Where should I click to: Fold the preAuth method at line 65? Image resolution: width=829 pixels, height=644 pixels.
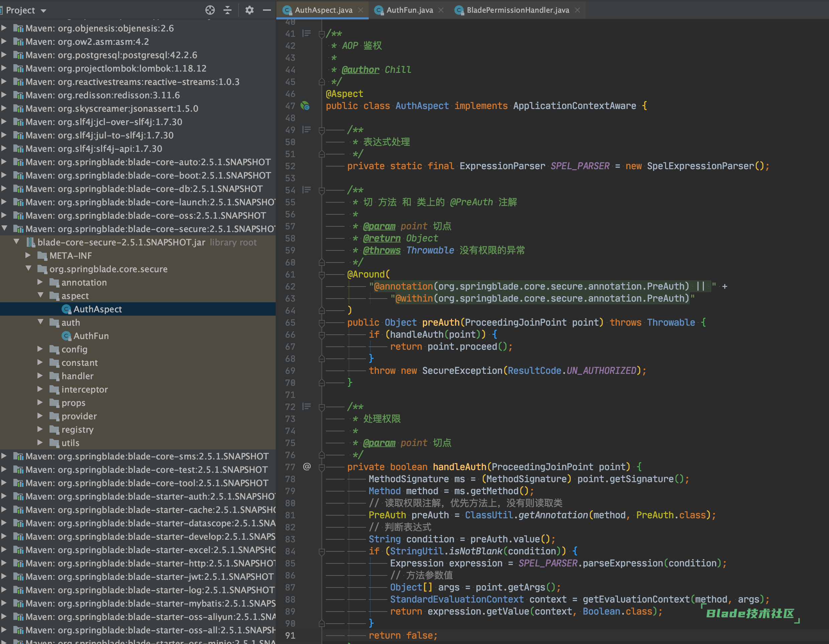(x=321, y=323)
